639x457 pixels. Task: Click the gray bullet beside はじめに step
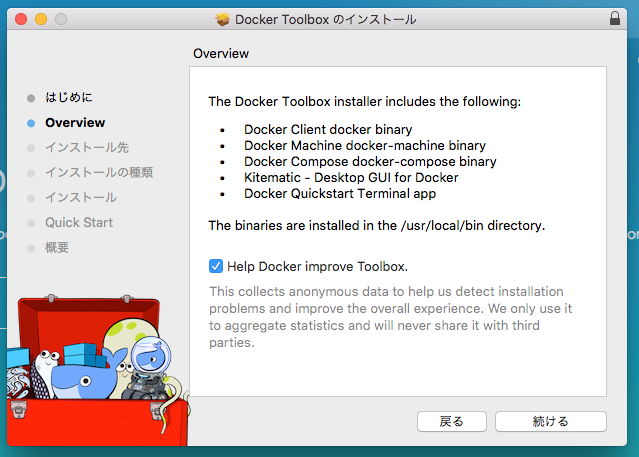click(31, 98)
